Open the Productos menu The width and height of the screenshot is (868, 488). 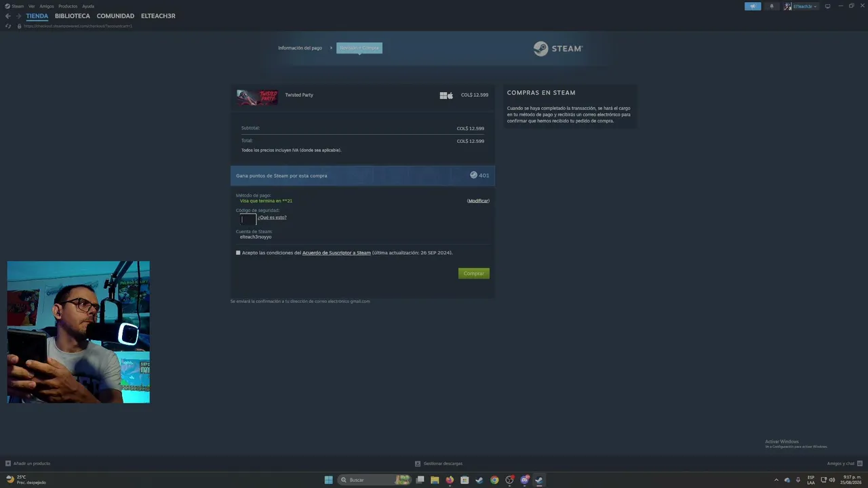coord(68,6)
